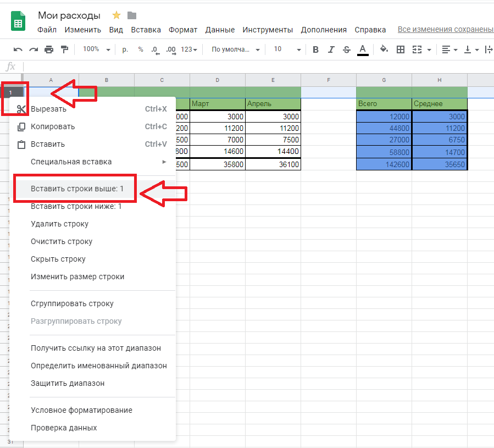494x448 pixels.
Task: Select Очистить строку
Action: [x=93, y=241]
